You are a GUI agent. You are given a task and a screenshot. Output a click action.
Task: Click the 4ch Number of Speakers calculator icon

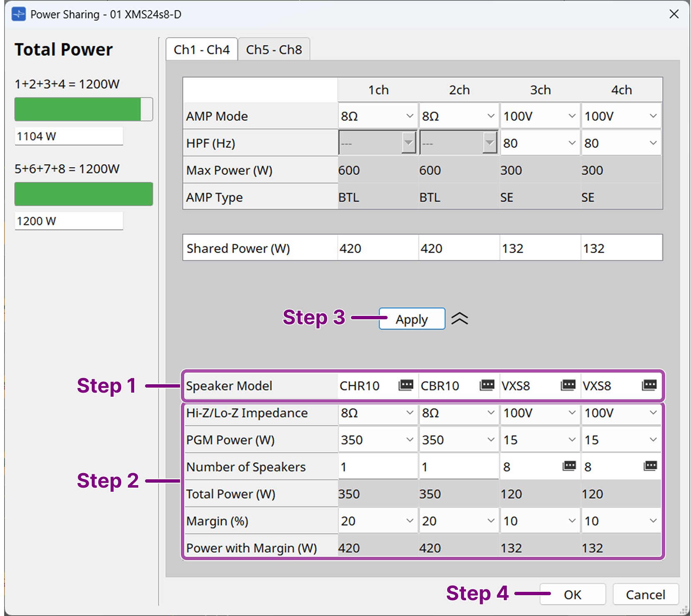click(650, 466)
